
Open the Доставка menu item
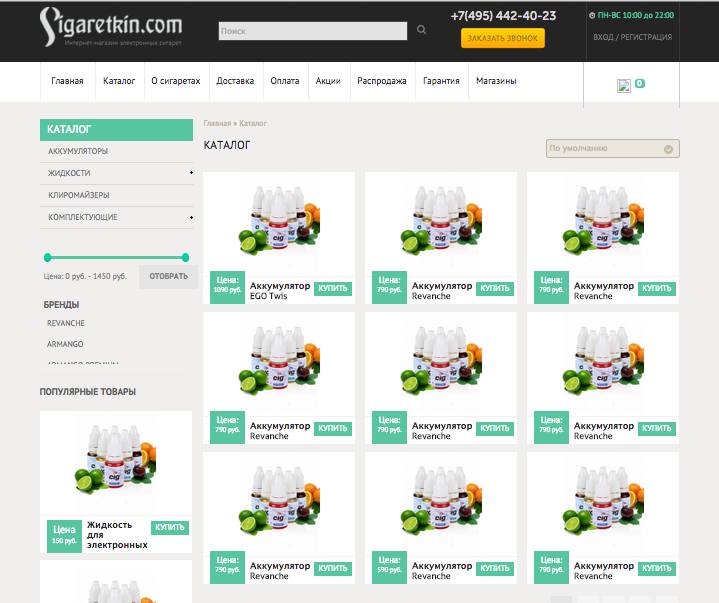pyautogui.click(x=235, y=81)
